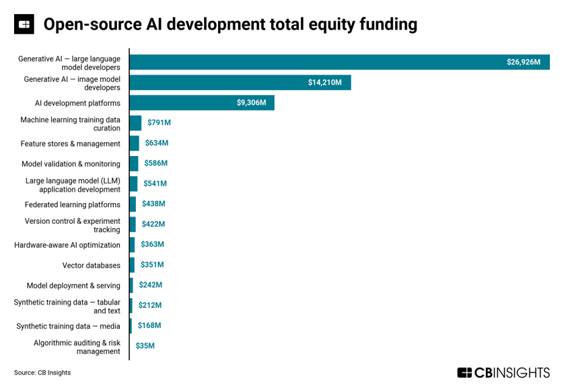
Task: Click the Feature stores & management label
Action: 70,144
